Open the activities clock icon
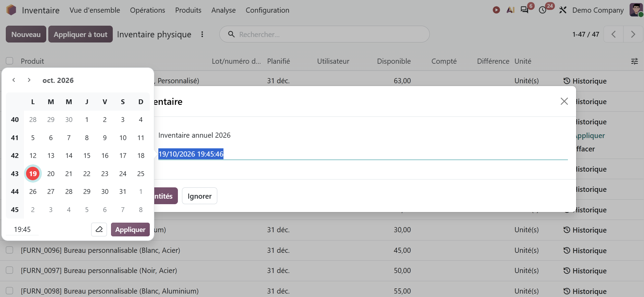644x297 pixels. 543,10
